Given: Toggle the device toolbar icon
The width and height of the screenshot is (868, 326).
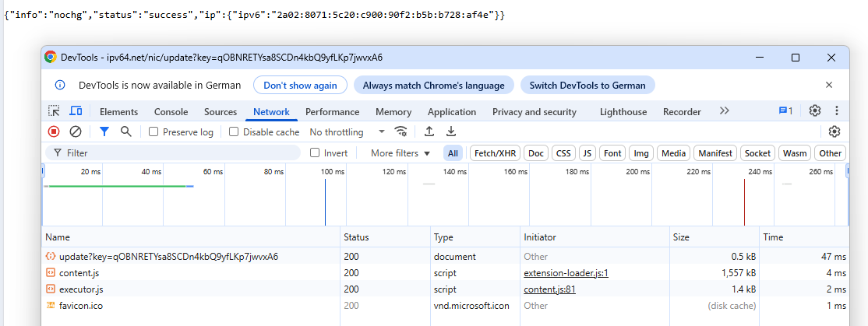Looking at the screenshot, I should click(x=76, y=111).
